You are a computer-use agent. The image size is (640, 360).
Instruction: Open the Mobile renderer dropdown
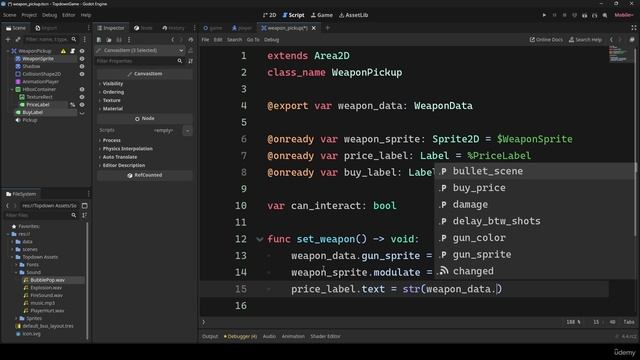coord(624,15)
